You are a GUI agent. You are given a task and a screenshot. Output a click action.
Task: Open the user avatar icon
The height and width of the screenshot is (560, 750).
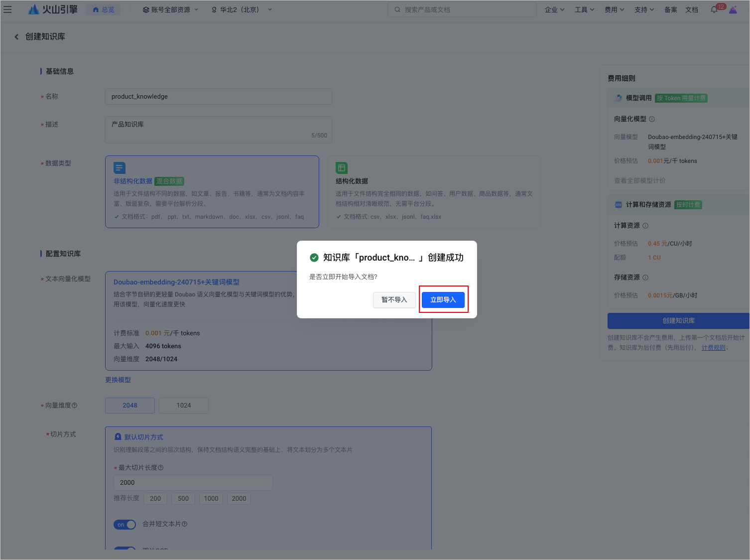point(733,9)
